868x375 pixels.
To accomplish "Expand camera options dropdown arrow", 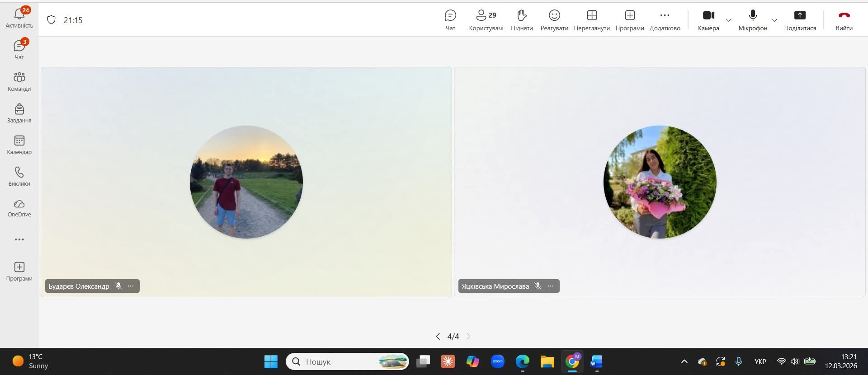I will click(x=729, y=20).
